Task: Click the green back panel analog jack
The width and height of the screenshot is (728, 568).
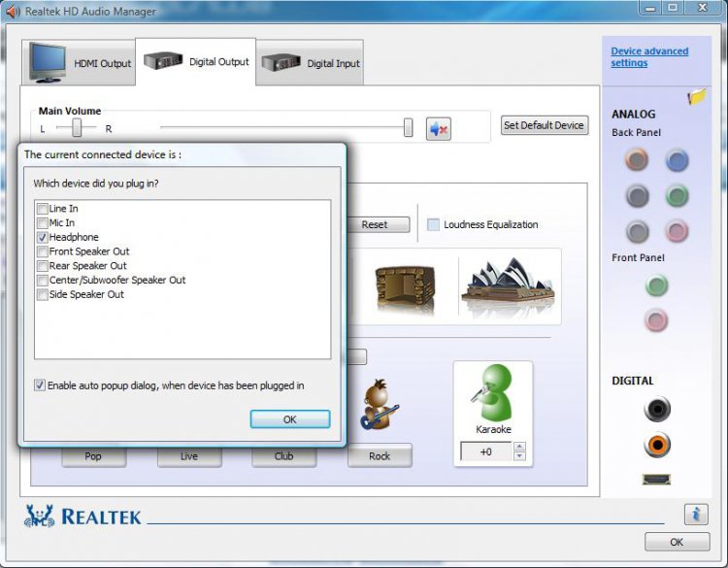Action: coord(677,195)
